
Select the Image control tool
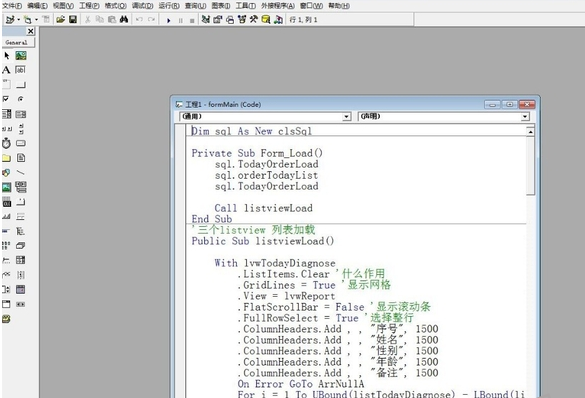click(x=6, y=187)
